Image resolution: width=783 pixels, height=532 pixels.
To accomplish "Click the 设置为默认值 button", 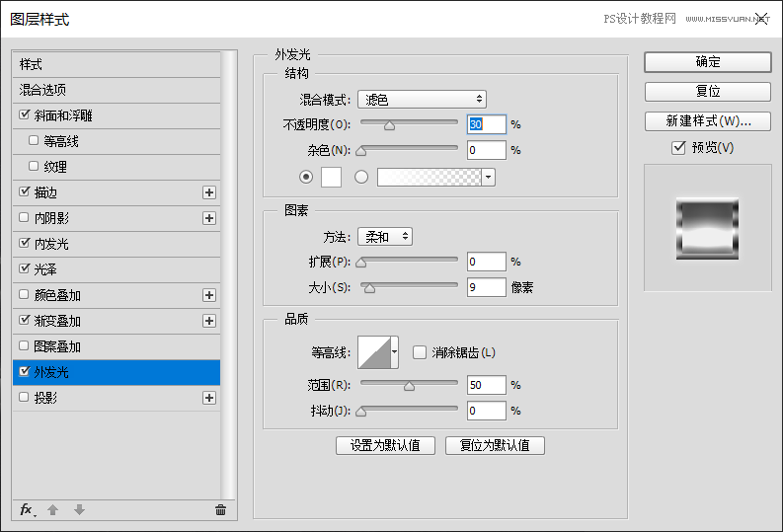I will [x=385, y=445].
